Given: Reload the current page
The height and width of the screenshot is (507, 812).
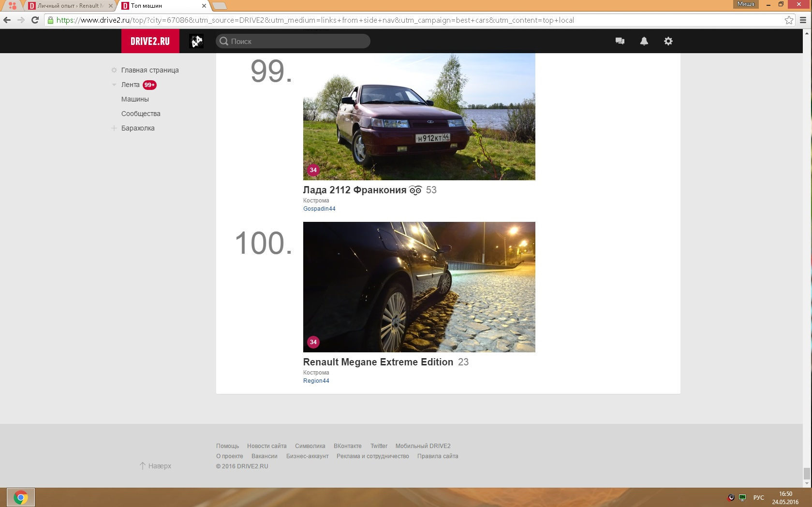Looking at the screenshot, I should (x=35, y=20).
